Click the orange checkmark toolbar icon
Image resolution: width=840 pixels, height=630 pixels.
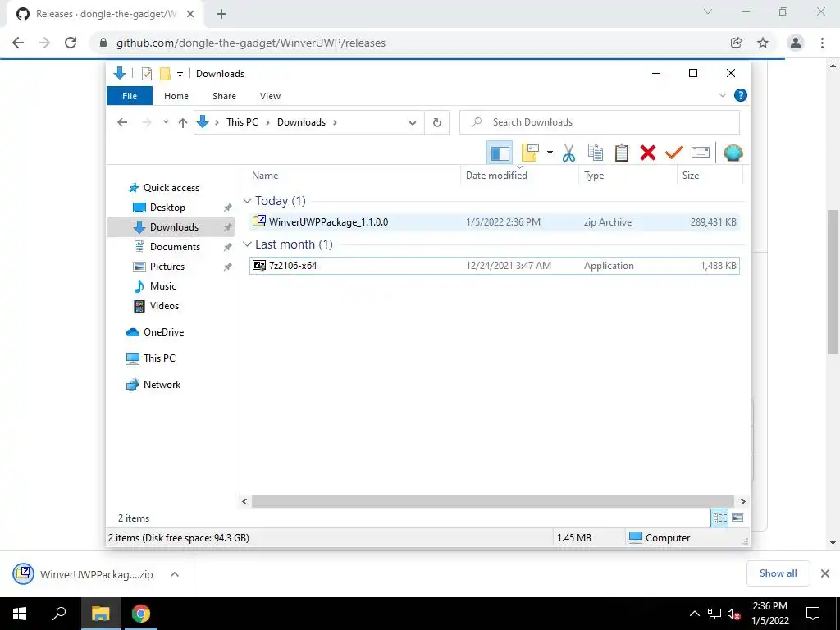pyautogui.click(x=674, y=153)
